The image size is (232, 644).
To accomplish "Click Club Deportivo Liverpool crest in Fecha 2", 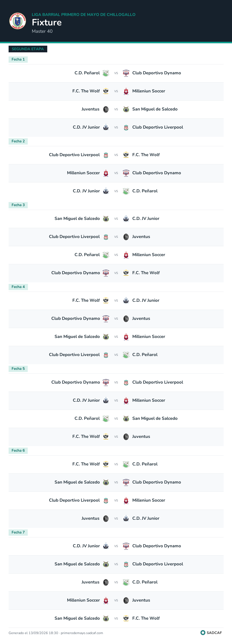I will 106,155.
